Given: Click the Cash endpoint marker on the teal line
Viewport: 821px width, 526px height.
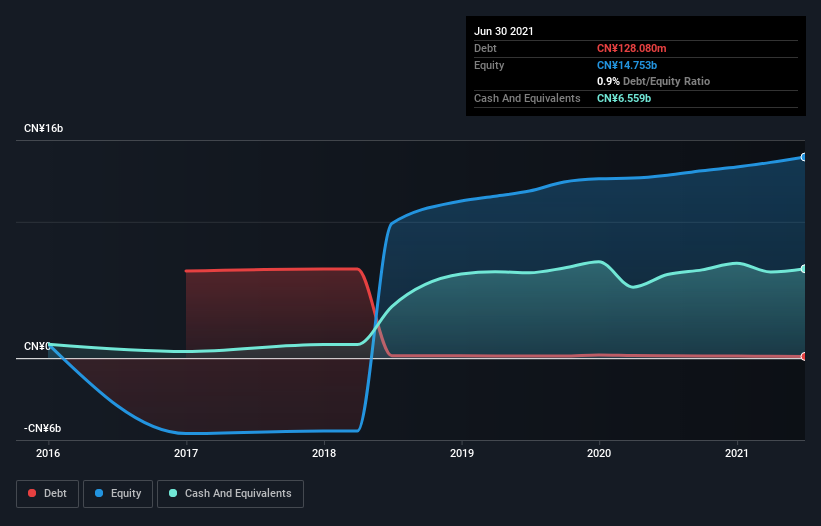Looking at the screenshot, I should click(x=804, y=269).
